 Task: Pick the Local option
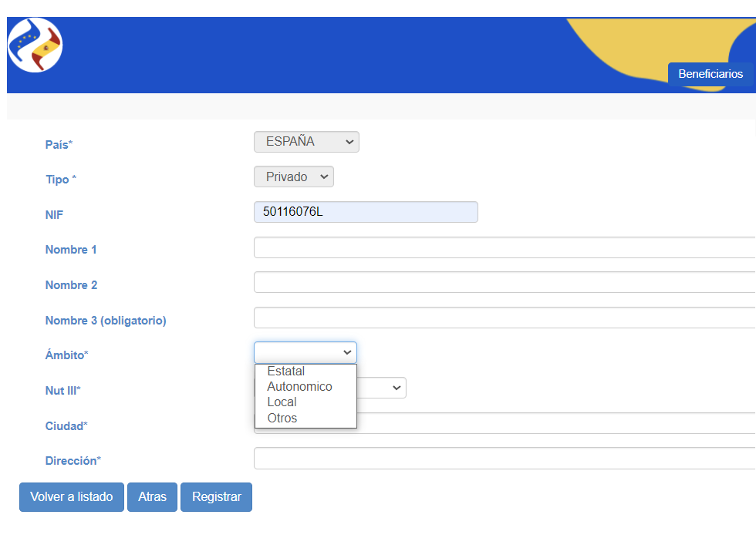[x=282, y=402]
